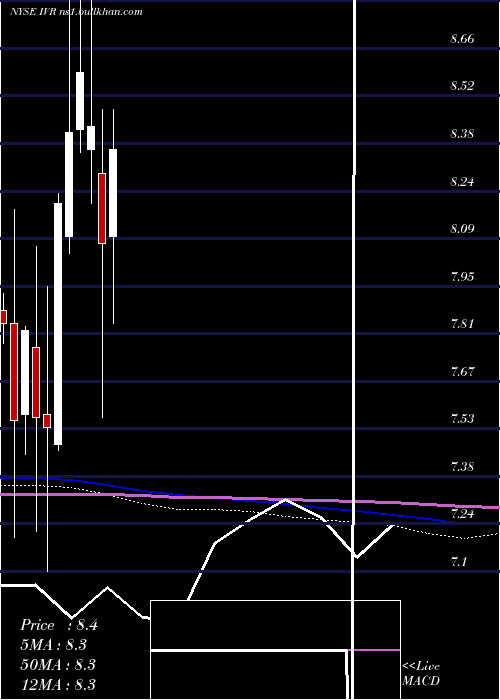
Task: Click the 50MA : 8.3 readout
Action: point(58,665)
